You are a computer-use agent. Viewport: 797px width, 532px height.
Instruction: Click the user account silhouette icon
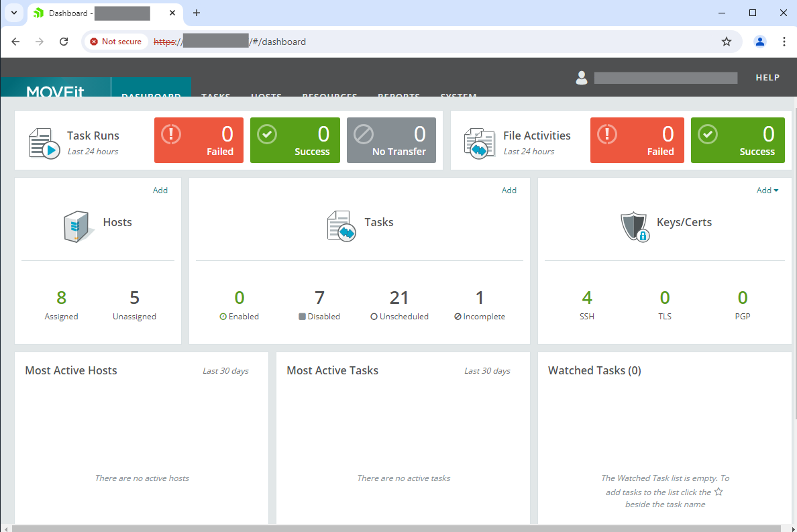click(582, 78)
